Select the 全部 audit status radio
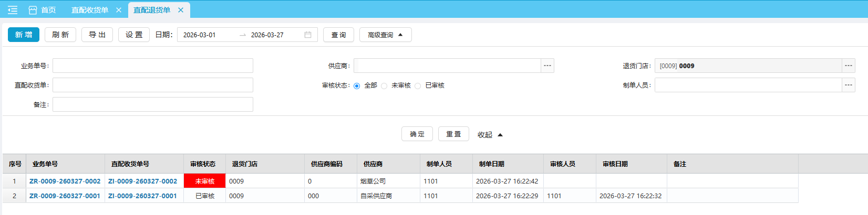Screen dimensions: 868x215 point(357,85)
